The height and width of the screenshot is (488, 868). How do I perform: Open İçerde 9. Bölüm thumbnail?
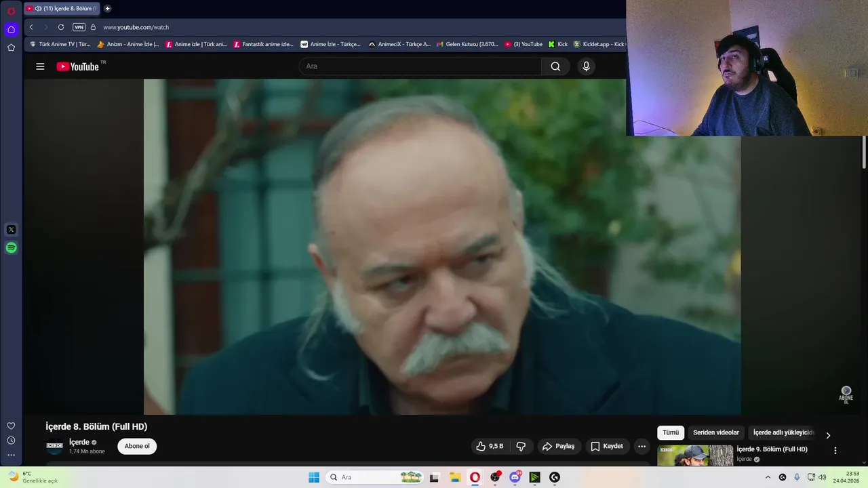[695, 455]
